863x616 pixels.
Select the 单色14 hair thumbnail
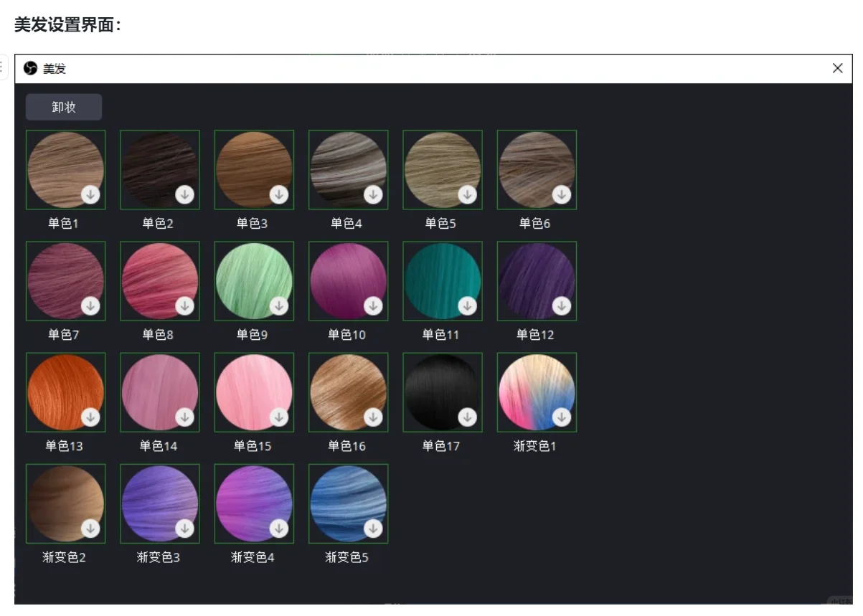[x=160, y=392]
